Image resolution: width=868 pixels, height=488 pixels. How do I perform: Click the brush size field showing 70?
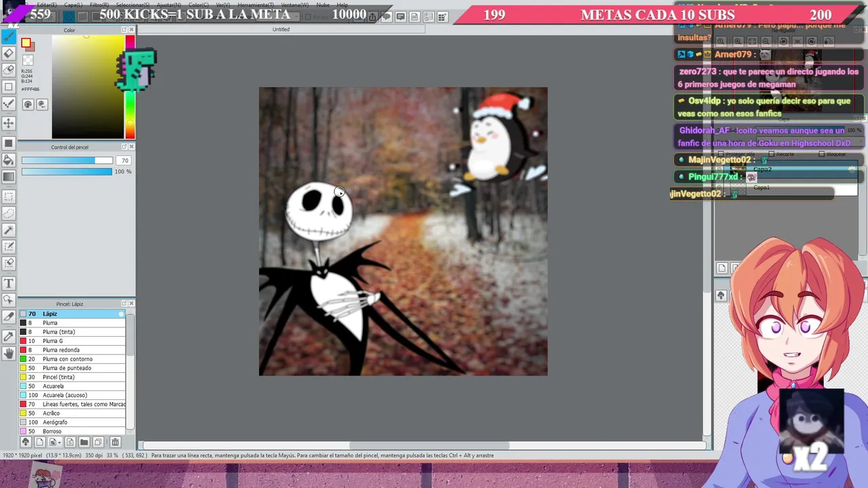click(x=124, y=161)
